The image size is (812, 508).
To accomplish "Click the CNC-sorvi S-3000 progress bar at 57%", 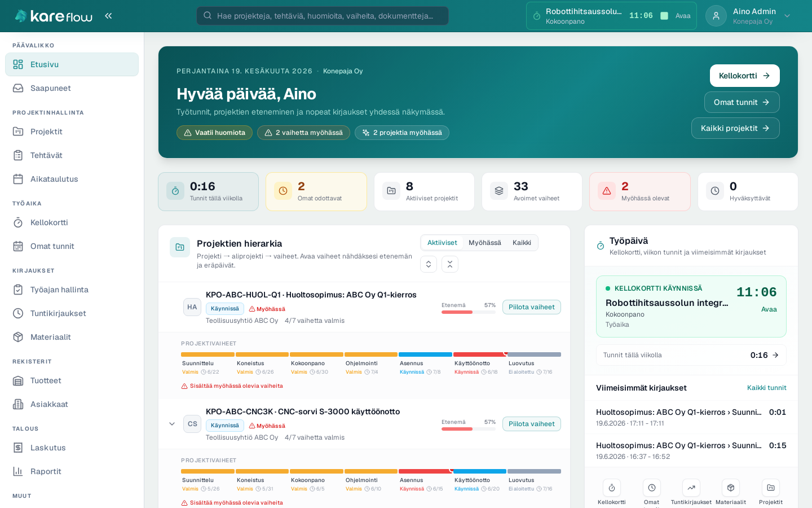I will point(469,429).
